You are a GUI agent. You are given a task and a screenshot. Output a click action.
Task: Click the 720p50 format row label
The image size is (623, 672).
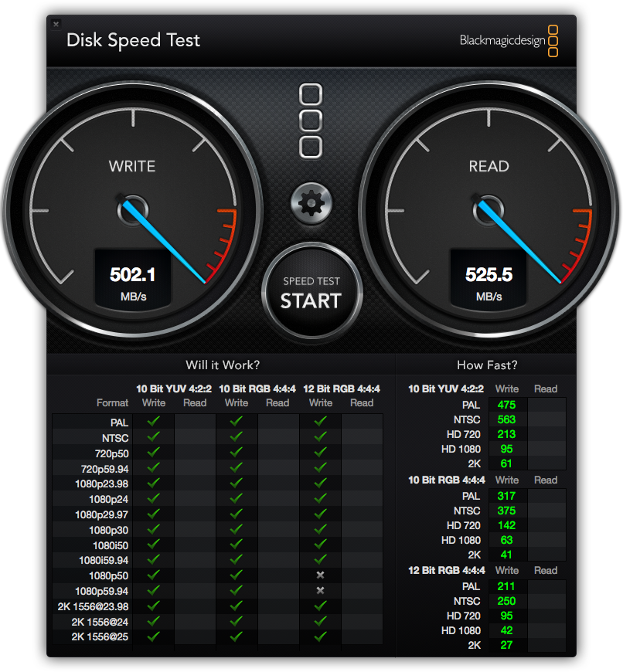[x=111, y=453]
